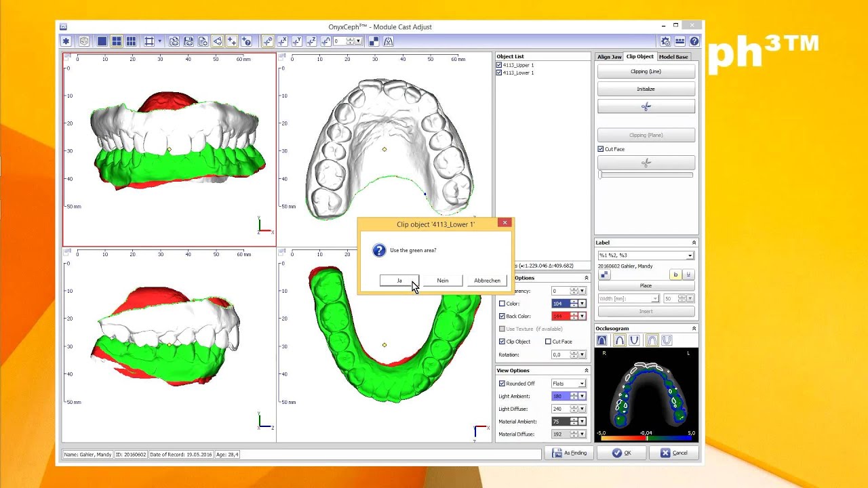The width and height of the screenshot is (868, 488).
Task: Click Ja to use the green area
Action: point(399,281)
